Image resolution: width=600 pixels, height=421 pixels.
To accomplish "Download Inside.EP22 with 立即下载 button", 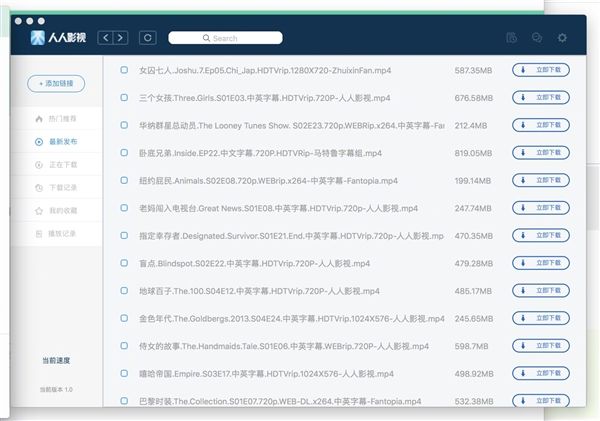I will point(541,153).
